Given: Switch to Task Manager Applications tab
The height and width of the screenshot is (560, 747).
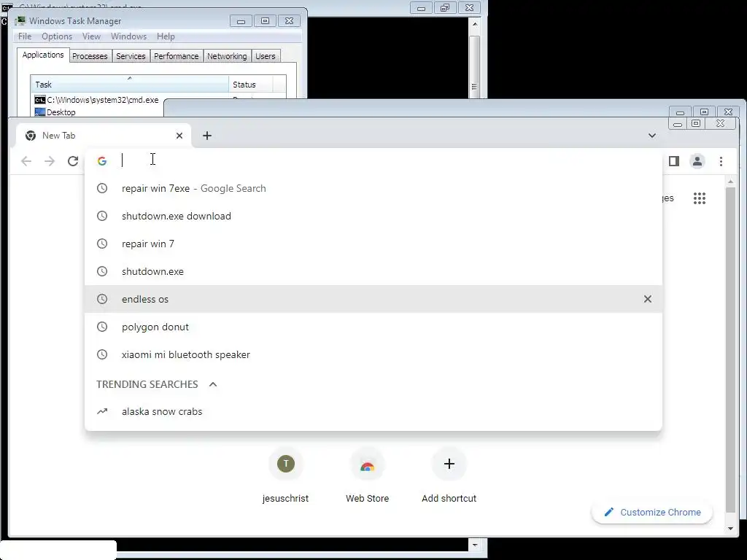Looking at the screenshot, I should 43,55.
